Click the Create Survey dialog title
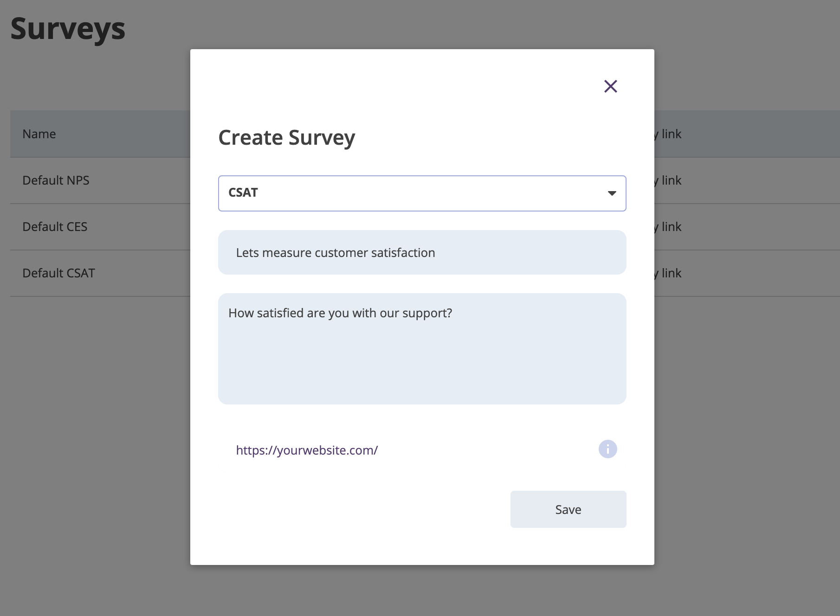840x616 pixels. [286, 137]
